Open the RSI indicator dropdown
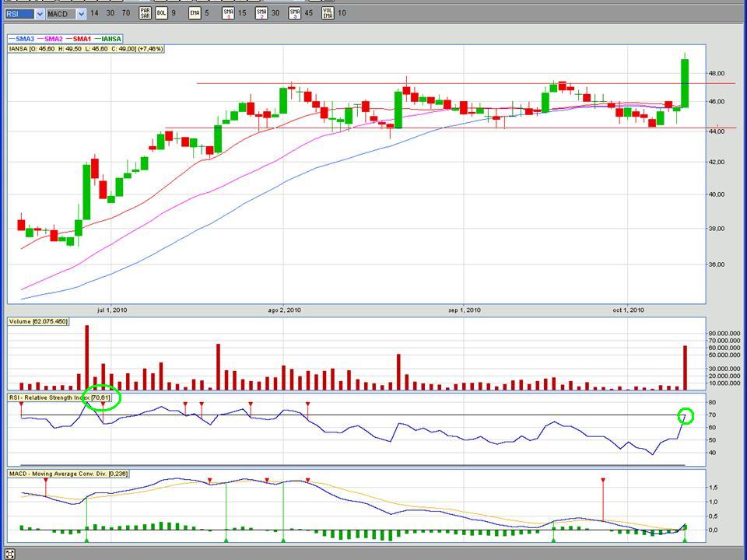This screenshot has height=560, width=747. coord(40,14)
